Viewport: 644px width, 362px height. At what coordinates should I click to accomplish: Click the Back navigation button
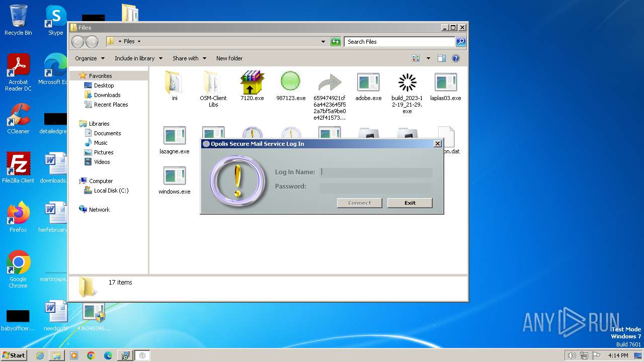78,42
